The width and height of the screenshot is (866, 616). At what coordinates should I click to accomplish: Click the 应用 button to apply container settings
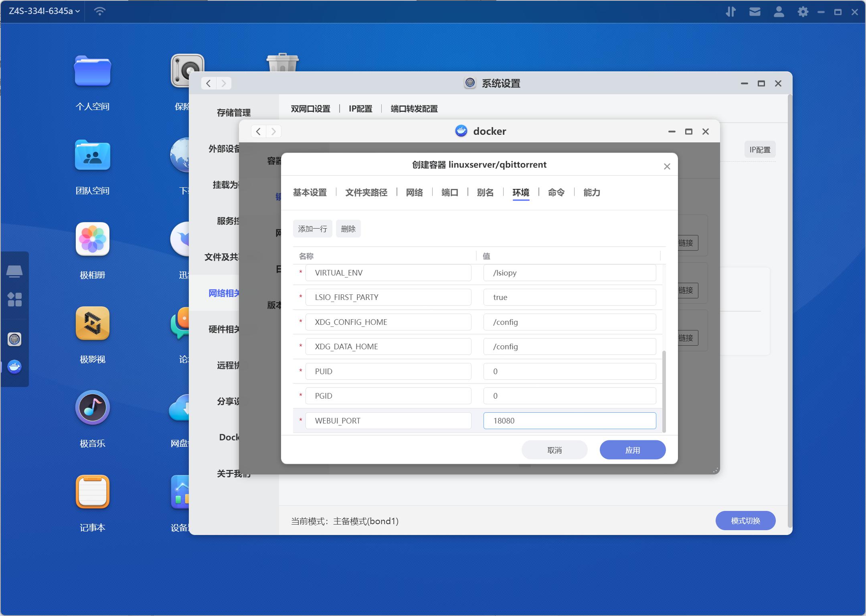[x=632, y=450]
